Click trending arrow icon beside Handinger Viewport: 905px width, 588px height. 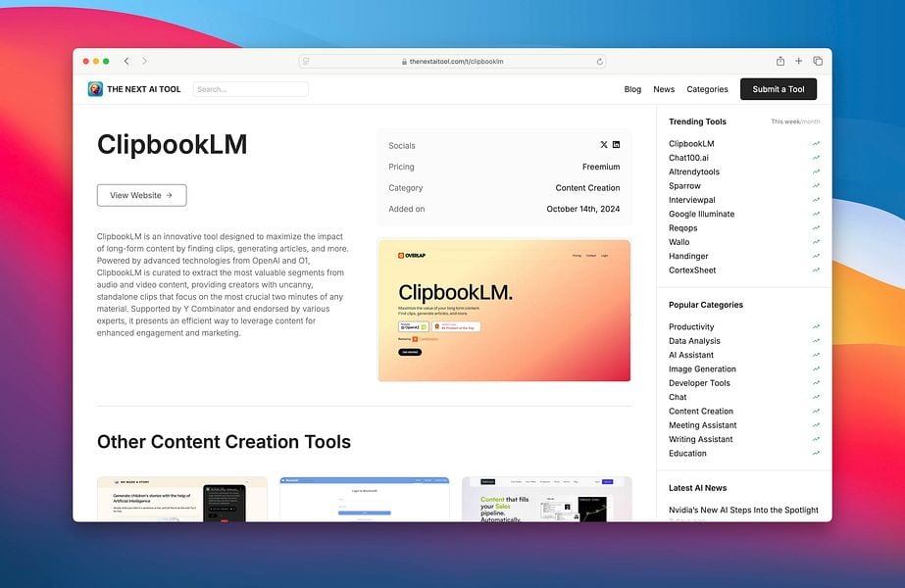click(x=816, y=256)
